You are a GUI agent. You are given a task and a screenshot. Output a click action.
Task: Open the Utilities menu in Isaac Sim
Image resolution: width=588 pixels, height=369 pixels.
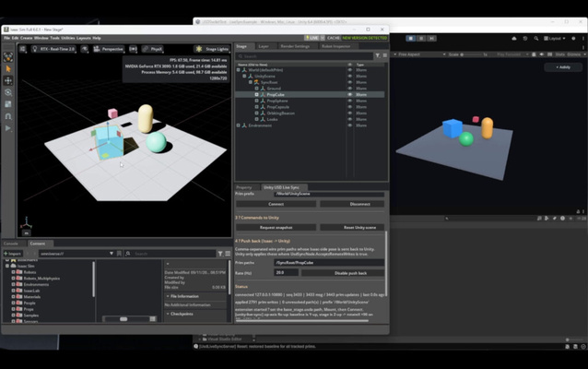tap(68, 38)
